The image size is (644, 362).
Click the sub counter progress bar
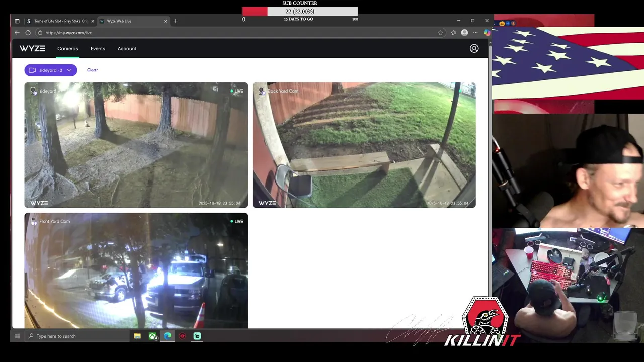[x=300, y=11]
